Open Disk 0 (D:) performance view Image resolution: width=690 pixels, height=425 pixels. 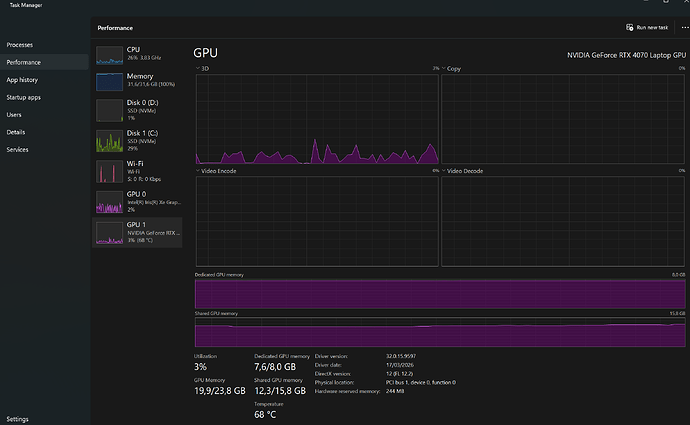tap(108, 110)
